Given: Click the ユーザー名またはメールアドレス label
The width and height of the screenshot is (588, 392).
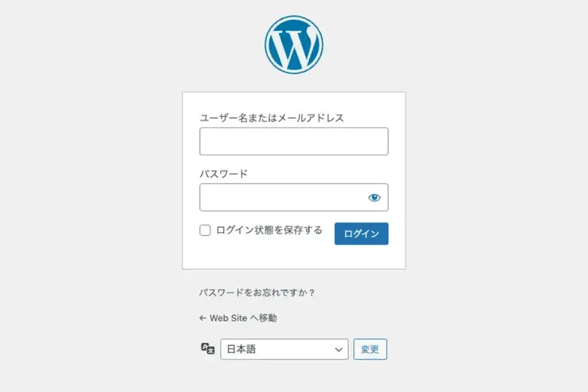Looking at the screenshot, I should point(271,118).
